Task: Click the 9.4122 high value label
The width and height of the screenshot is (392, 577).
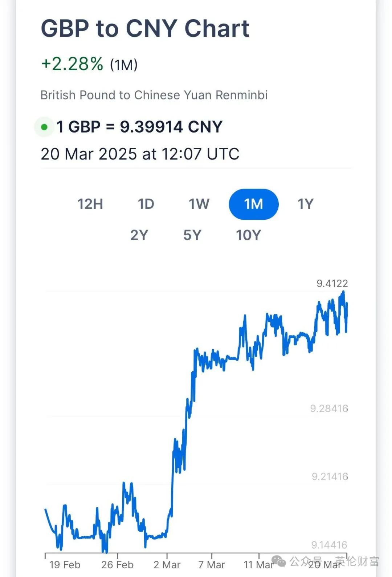Action: point(332,283)
